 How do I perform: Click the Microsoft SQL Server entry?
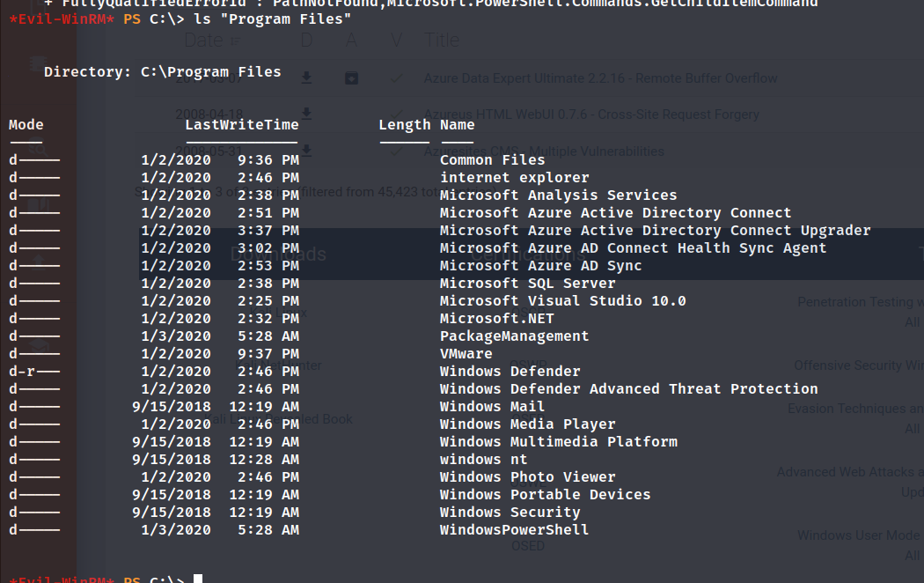click(527, 284)
